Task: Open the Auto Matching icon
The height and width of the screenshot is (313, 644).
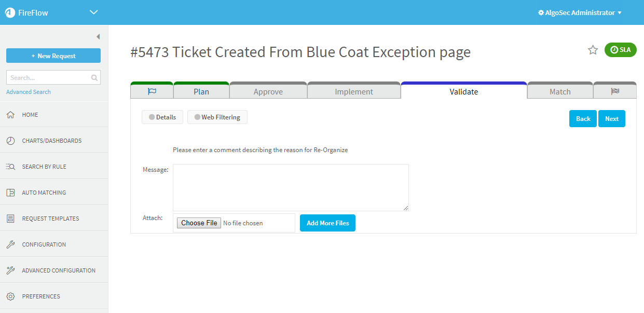Action: 10,193
